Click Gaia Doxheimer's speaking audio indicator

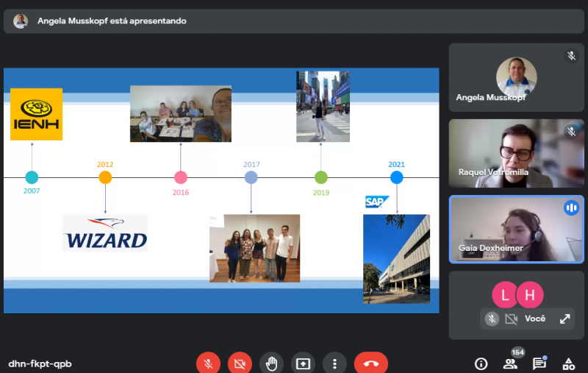pyautogui.click(x=571, y=207)
